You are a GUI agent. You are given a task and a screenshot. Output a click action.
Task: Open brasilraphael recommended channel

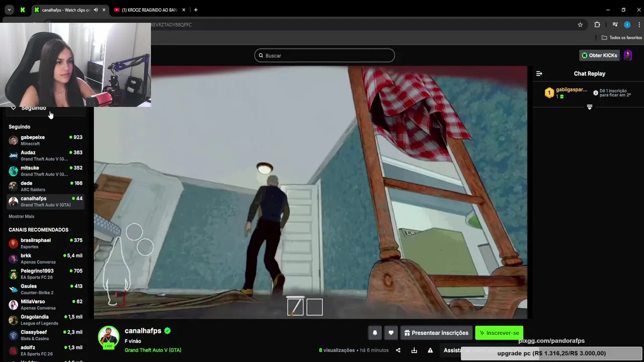(45, 243)
